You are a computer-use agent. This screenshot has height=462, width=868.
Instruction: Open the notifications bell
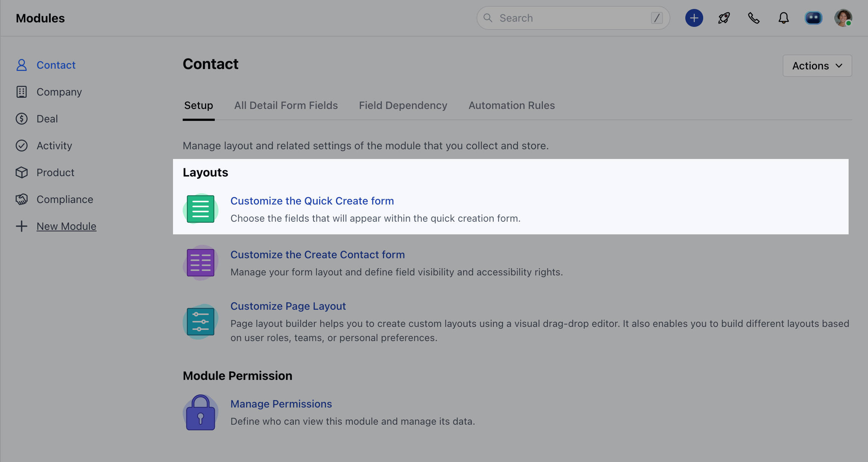click(783, 18)
